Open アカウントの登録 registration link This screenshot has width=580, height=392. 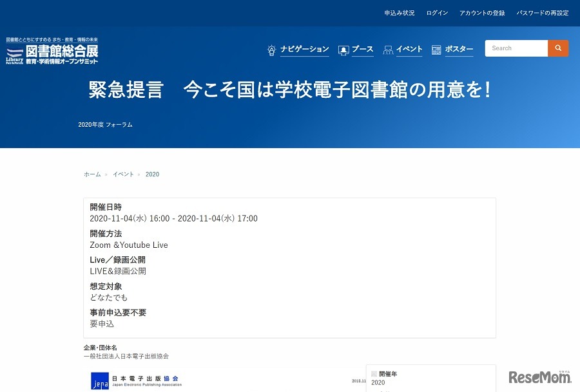pyautogui.click(x=482, y=12)
